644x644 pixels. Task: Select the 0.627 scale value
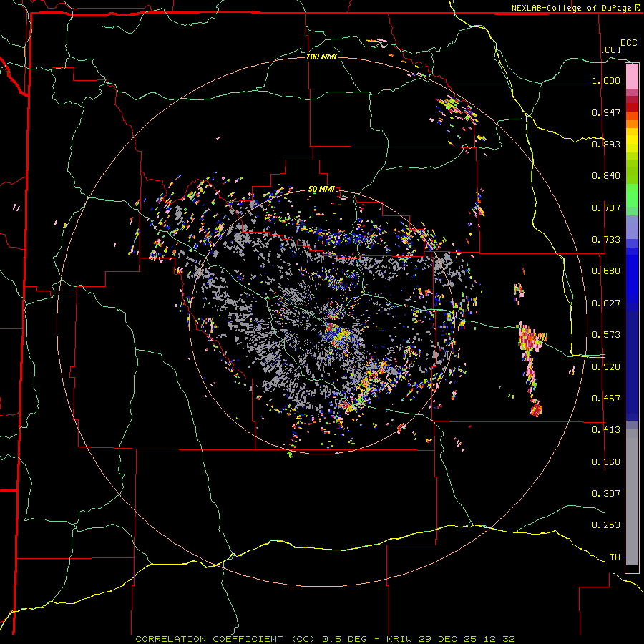pyautogui.click(x=606, y=303)
